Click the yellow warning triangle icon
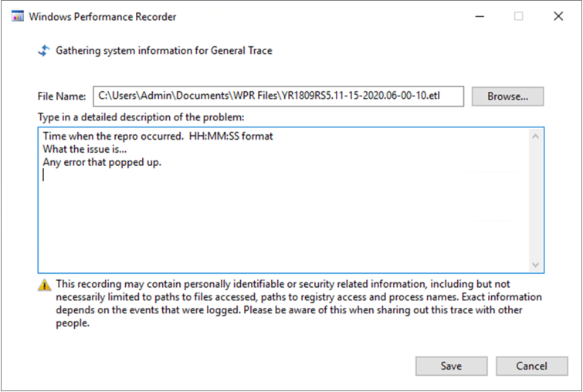 (x=44, y=285)
